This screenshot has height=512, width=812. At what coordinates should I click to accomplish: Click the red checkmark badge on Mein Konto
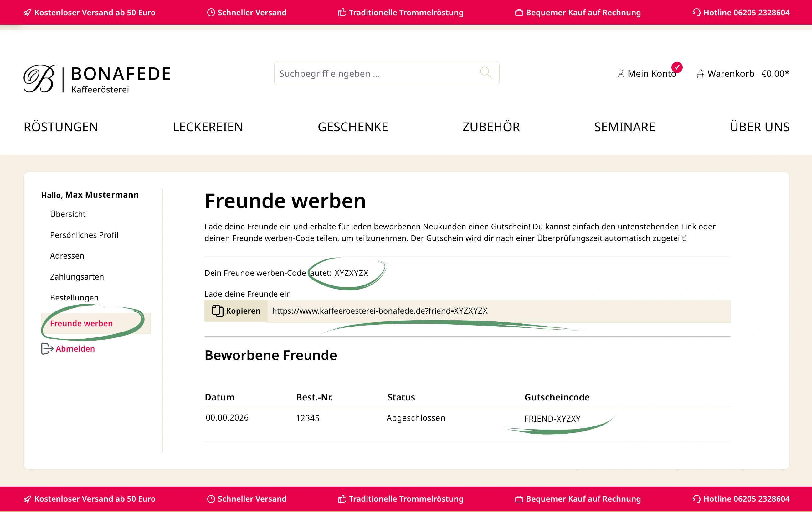(677, 67)
